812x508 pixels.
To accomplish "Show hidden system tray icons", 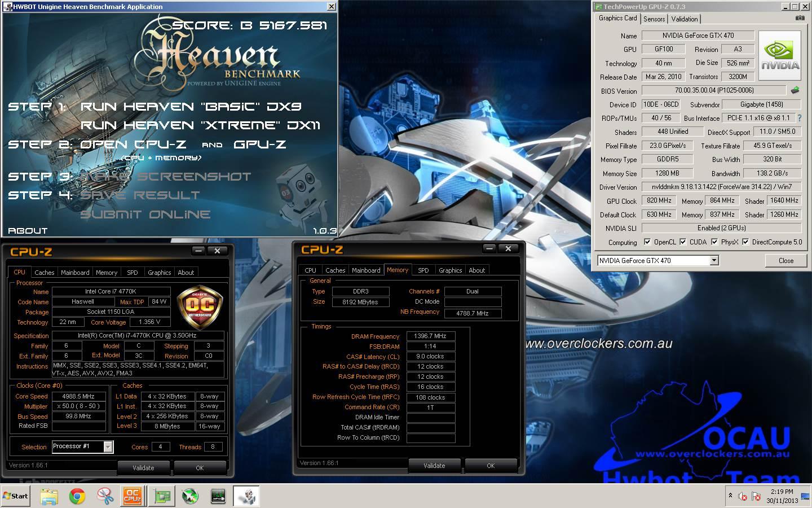I will pyautogui.click(x=730, y=496).
